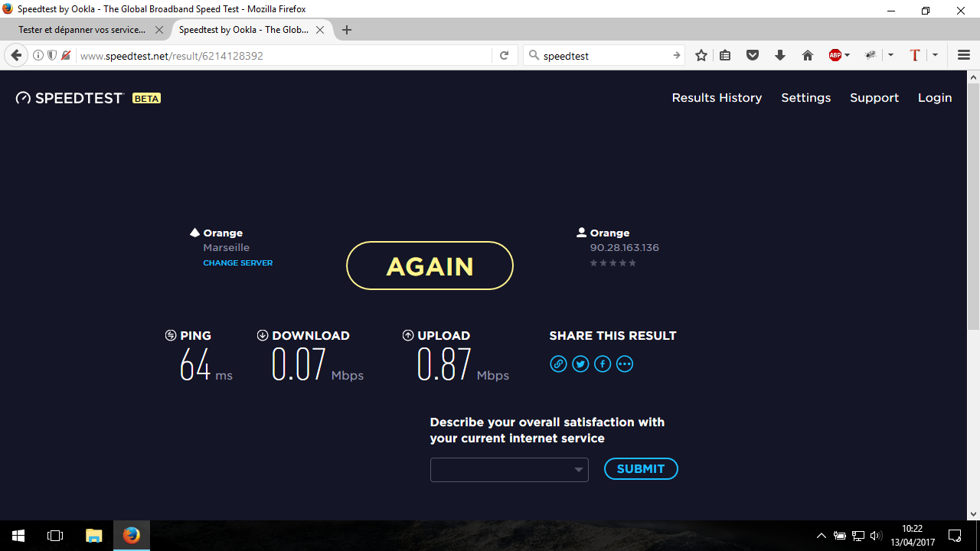
Task: Bookmark this page with the star icon
Action: point(701,55)
